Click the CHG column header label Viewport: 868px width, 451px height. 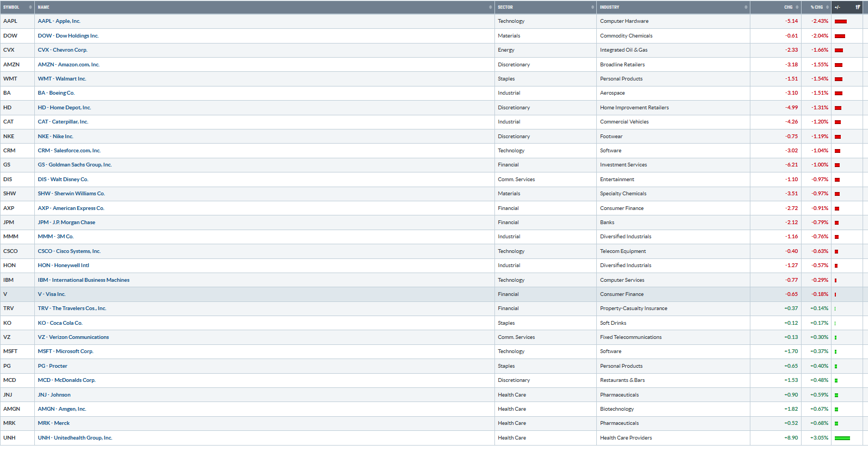pyautogui.click(x=788, y=7)
